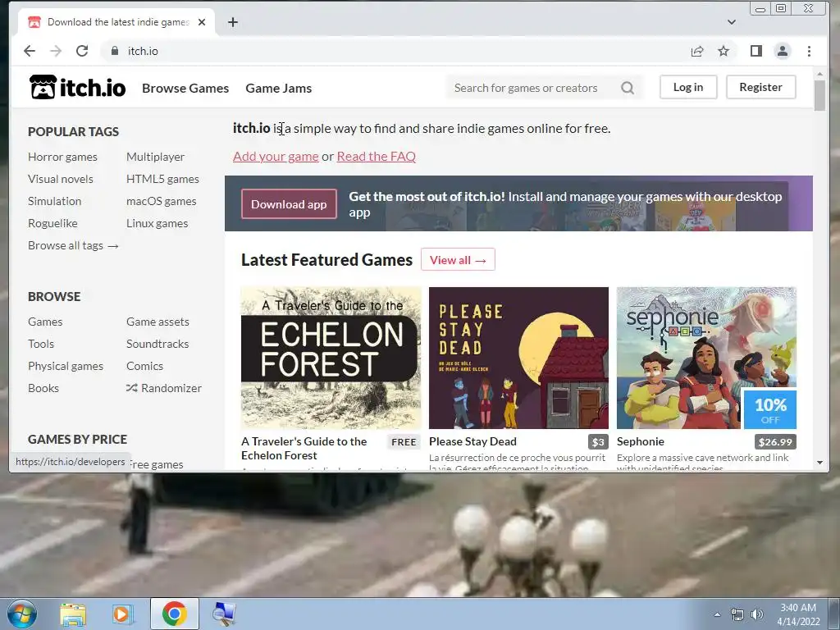Screen dimensions: 840x630
Task: Open a new browser tab
Action: pos(232,22)
